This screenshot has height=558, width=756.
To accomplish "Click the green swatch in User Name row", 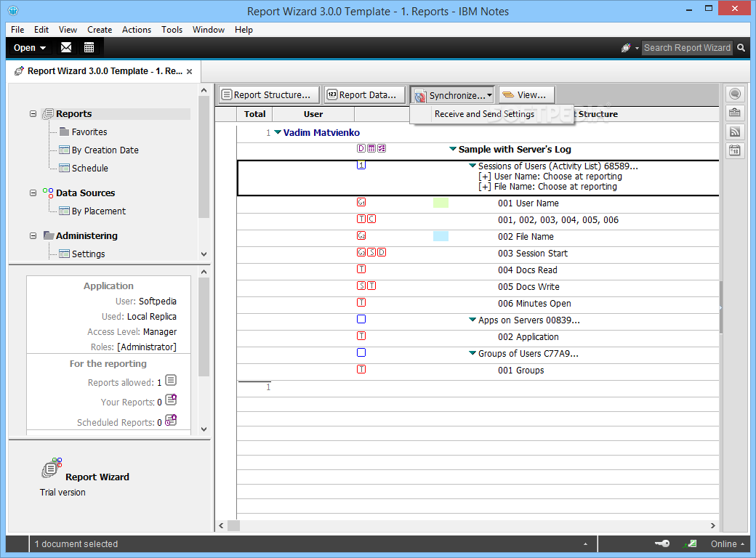I will [441, 203].
